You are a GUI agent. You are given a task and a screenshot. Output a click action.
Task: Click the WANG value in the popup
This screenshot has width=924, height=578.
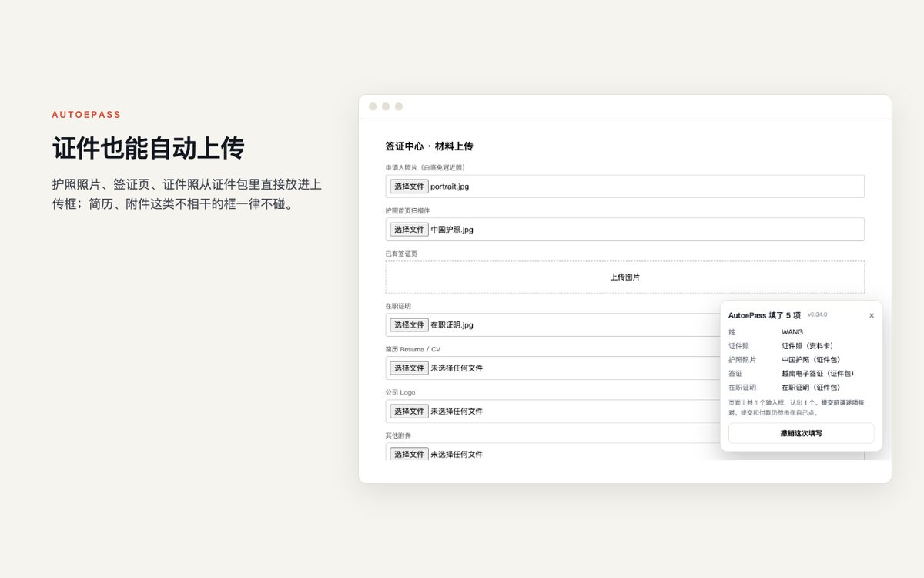pos(792,332)
